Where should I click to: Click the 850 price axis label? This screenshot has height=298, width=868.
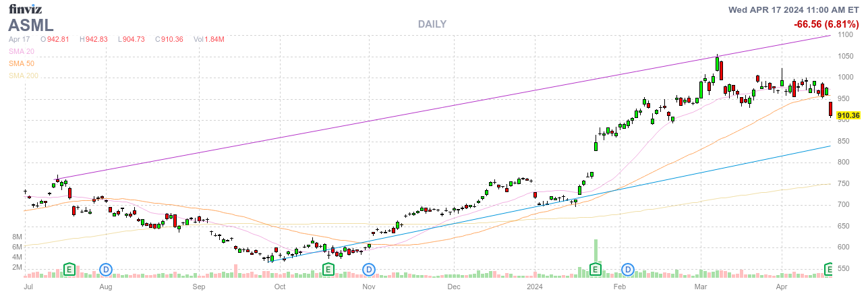(x=844, y=141)
